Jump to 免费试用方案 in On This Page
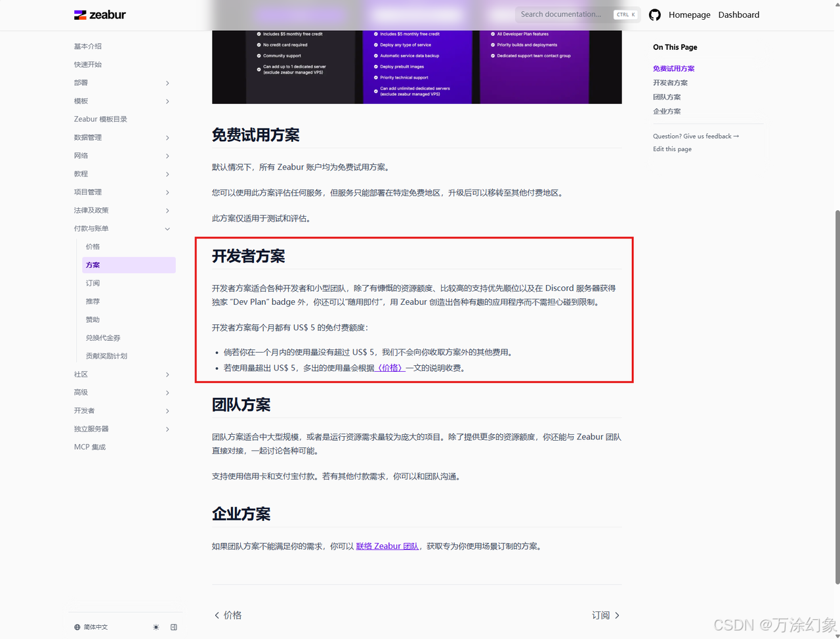 click(x=673, y=68)
